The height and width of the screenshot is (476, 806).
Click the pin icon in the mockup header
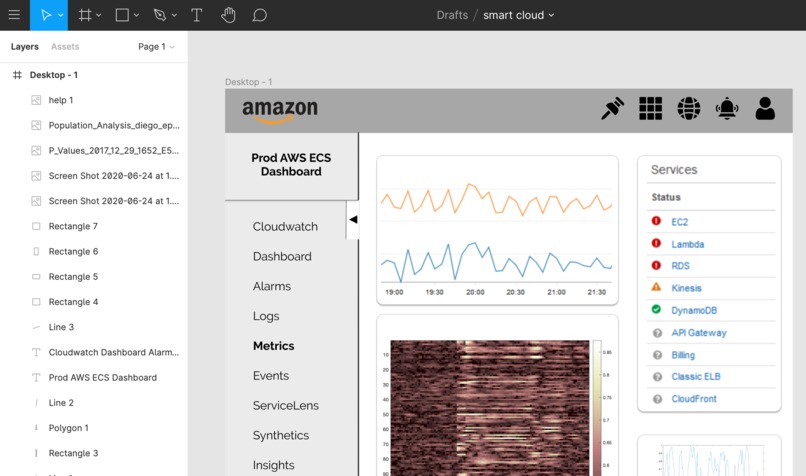pyautogui.click(x=612, y=108)
